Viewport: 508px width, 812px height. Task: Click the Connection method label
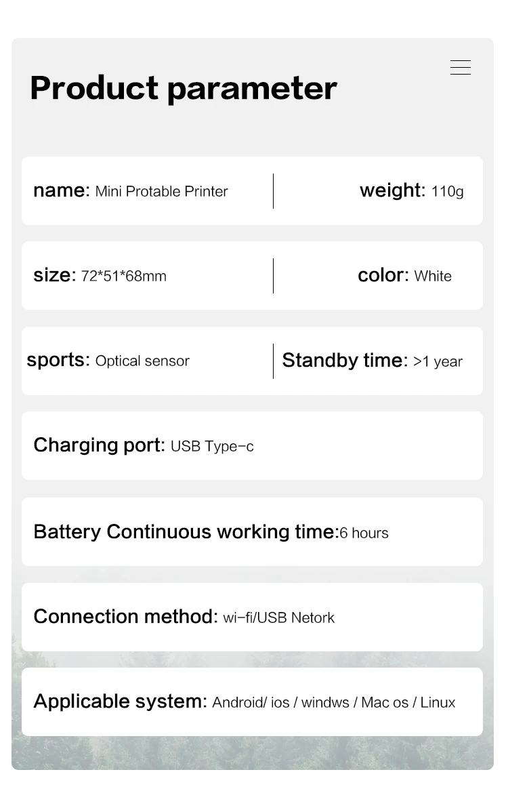coord(125,617)
